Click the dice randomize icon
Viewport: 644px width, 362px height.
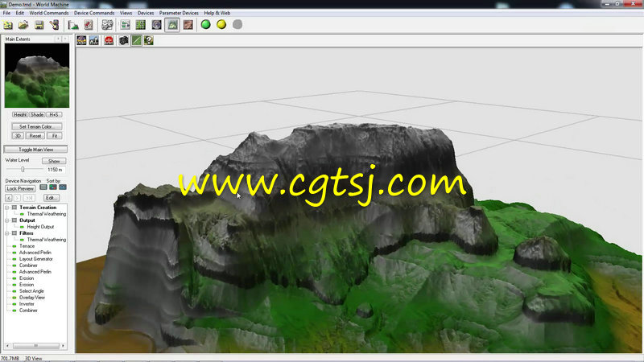click(107, 25)
